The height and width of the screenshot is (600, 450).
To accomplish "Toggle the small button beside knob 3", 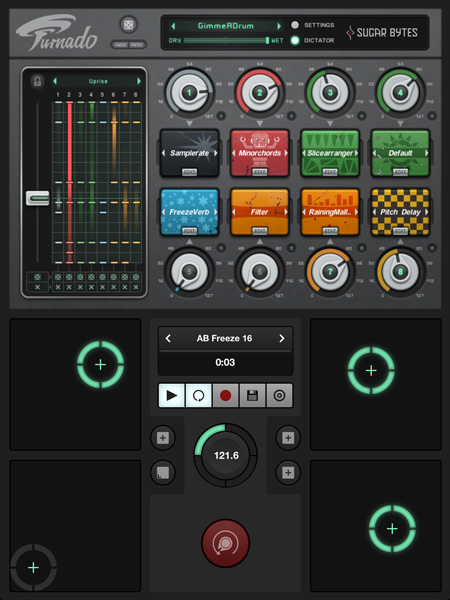I will click(362, 116).
